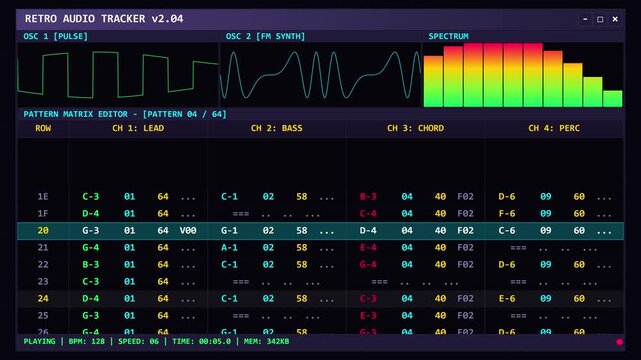Open the SPECTRUM panel label
This screenshot has height=360, width=641.
(x=448, y=36)
